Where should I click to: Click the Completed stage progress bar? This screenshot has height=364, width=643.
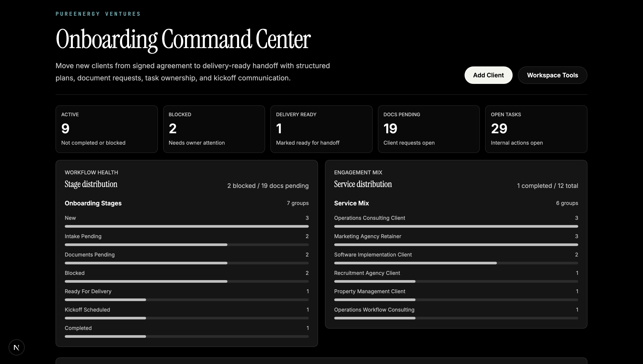click(187, 336)
